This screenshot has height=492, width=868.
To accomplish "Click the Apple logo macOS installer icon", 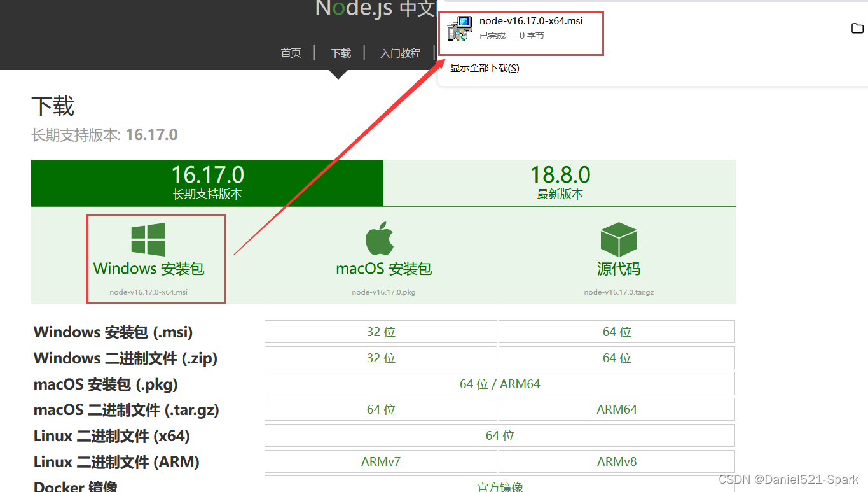I will pos(380,239).
